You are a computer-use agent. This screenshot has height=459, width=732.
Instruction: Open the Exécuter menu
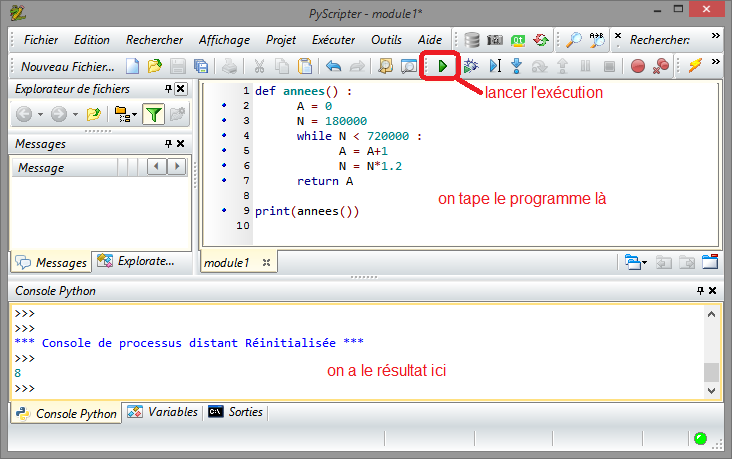pyautogui.click(x=333, y=40)
